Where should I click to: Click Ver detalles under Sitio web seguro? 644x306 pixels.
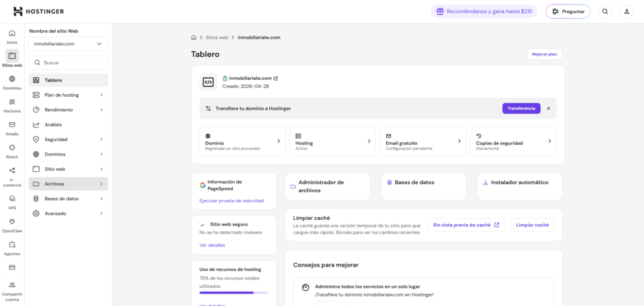pyautogui.click(x=213, y=245)
